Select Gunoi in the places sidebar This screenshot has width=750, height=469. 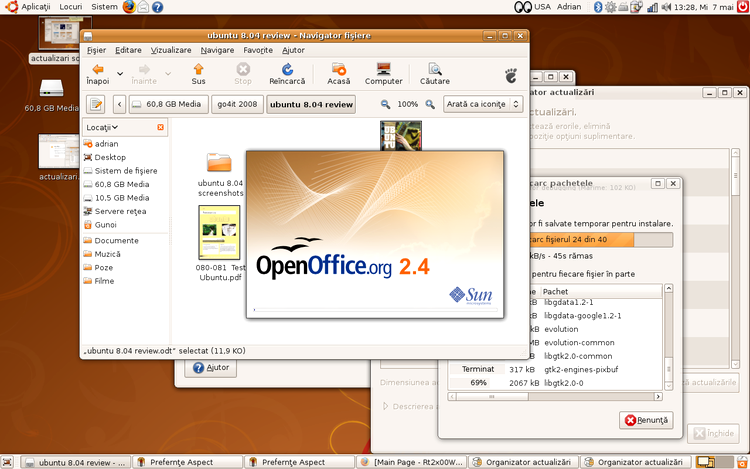coord(105,225)
